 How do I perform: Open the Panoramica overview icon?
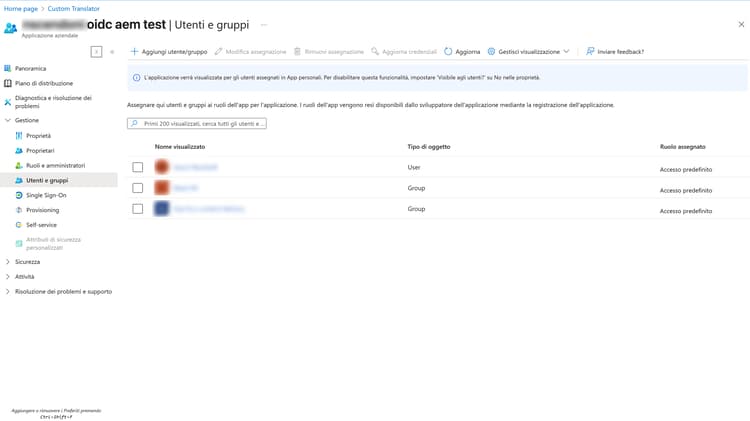coord(8,68)
